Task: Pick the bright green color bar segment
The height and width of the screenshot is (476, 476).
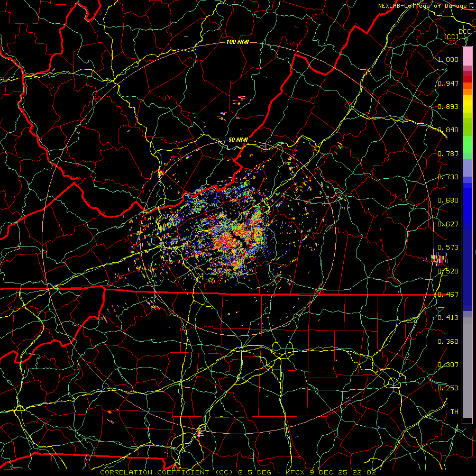Action: point(467,144)
